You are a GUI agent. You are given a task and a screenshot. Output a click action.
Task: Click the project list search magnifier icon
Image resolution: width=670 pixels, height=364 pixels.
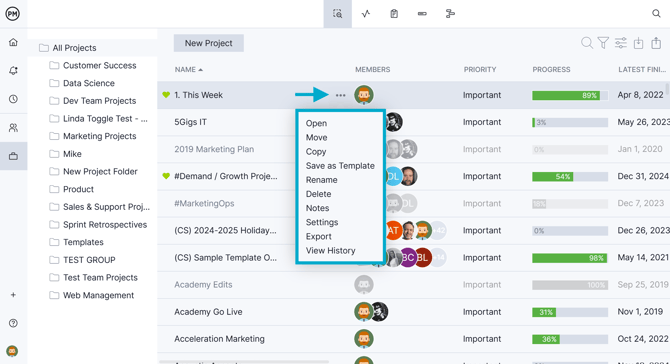587,43
